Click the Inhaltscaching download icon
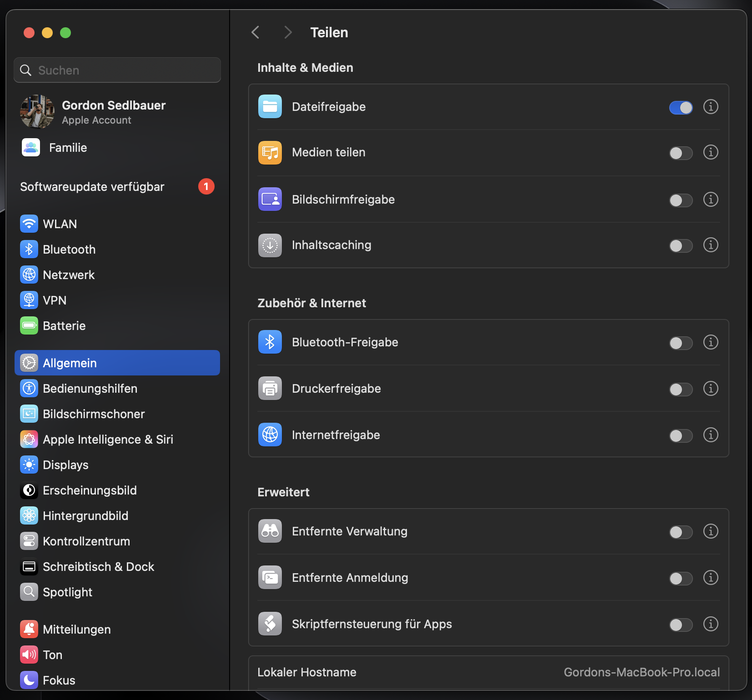The width and height of the screenshot is (752, 700). [x=270, y=245]
